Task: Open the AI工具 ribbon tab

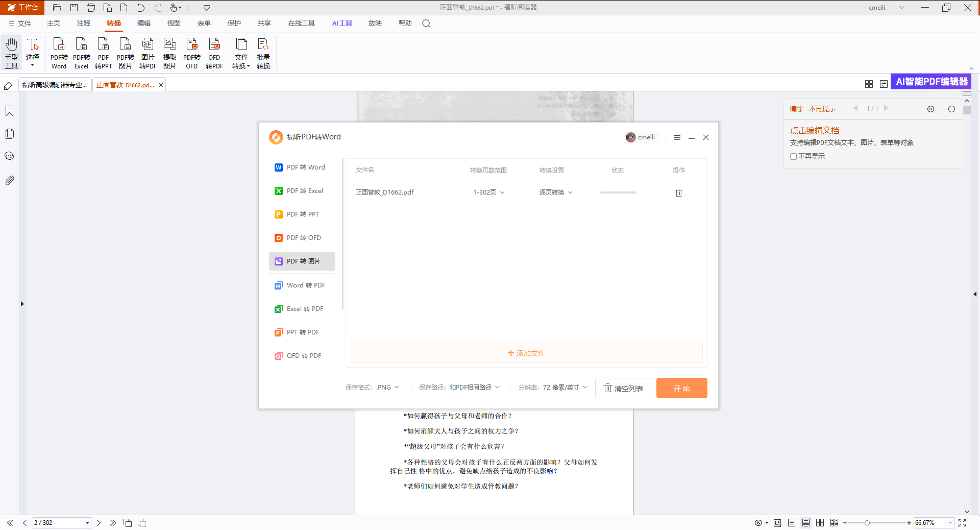Action: click(x=342, y=23)
